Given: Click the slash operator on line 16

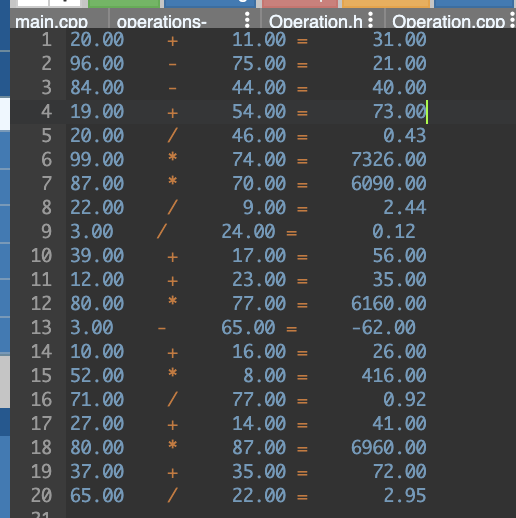Looking at the screenshot, I should pyautogui.click(x=172, y=400).
